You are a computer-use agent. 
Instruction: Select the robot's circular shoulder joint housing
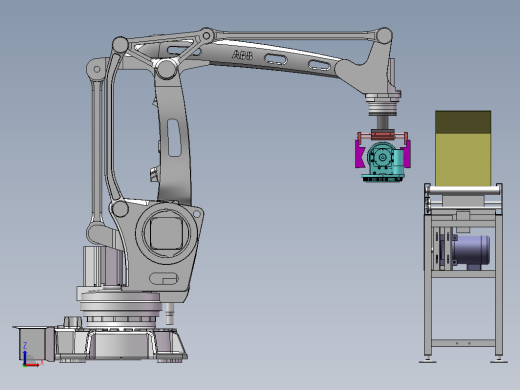pos(166,233)
